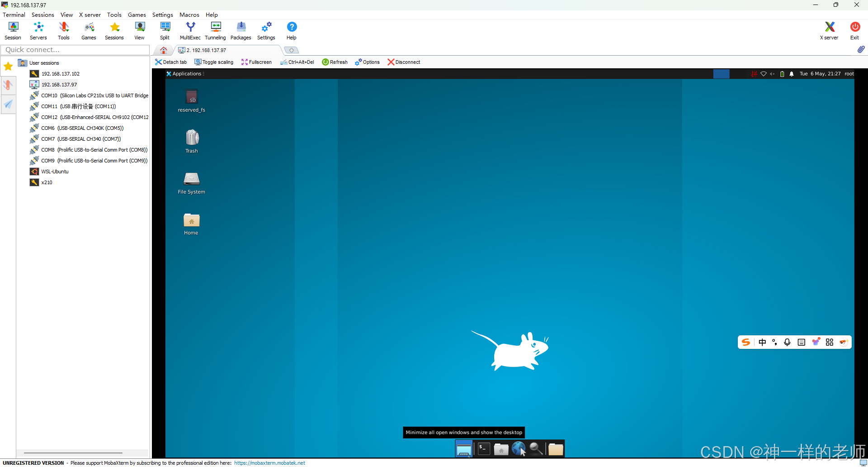The image size is (868, 467).
Task: Select the Macros paper-plane sidebar tab icon
Action: click(x=8, y=105)
